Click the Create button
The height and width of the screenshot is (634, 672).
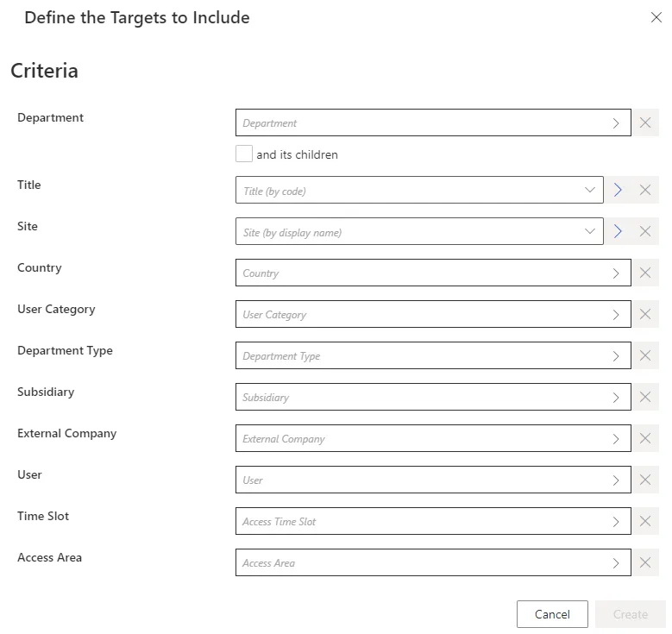coord(630,614)
